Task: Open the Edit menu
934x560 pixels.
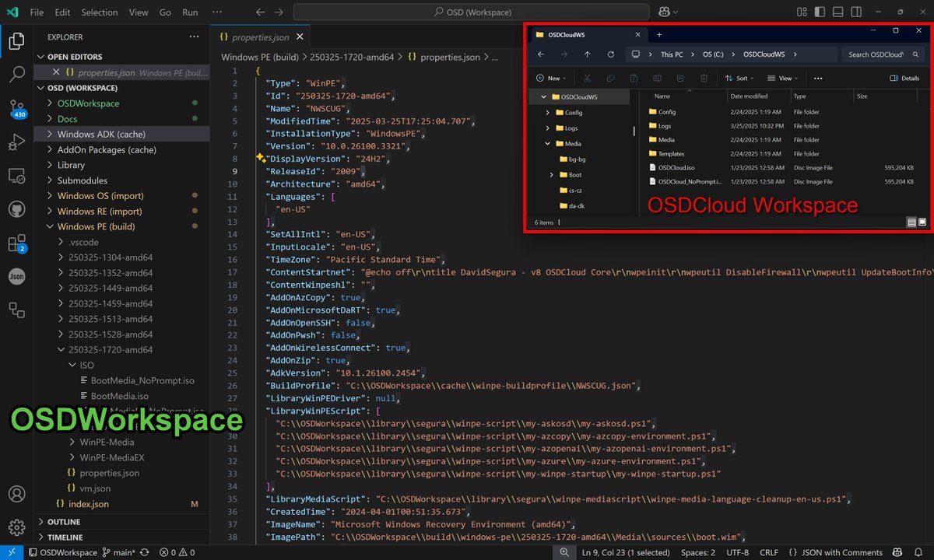Action: [62, 12]
